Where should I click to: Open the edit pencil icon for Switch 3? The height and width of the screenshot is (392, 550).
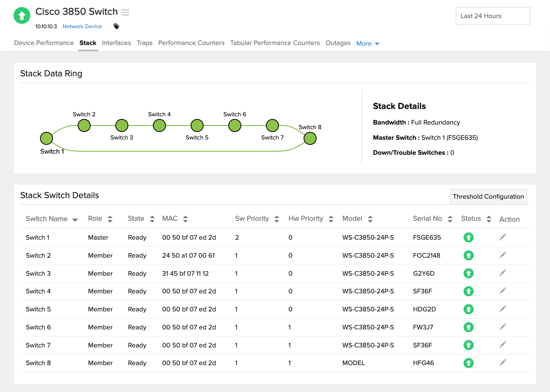[503, 272]
